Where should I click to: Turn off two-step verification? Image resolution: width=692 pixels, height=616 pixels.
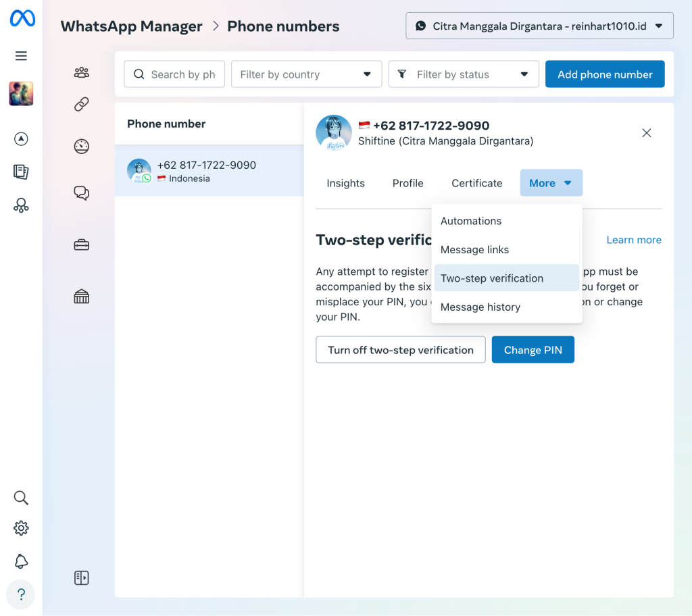pyautogui.click(x=400, y=350)
